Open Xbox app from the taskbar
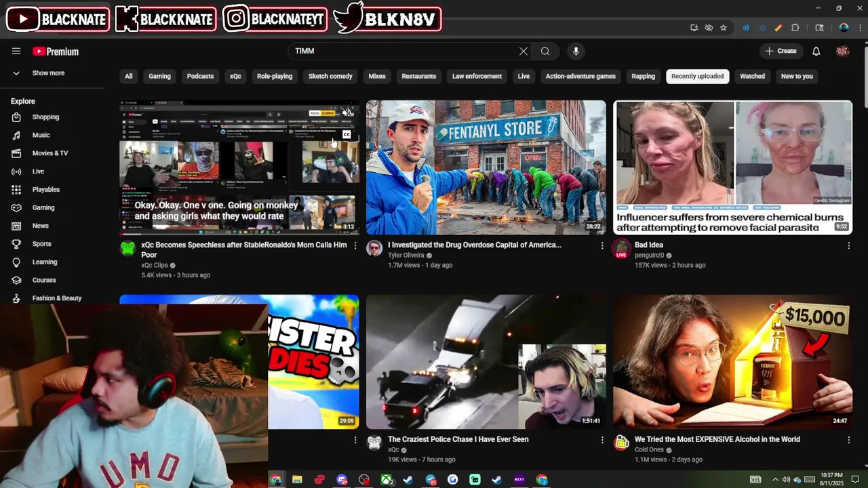The height and width of the screenshot is (488, 868). 387,480
